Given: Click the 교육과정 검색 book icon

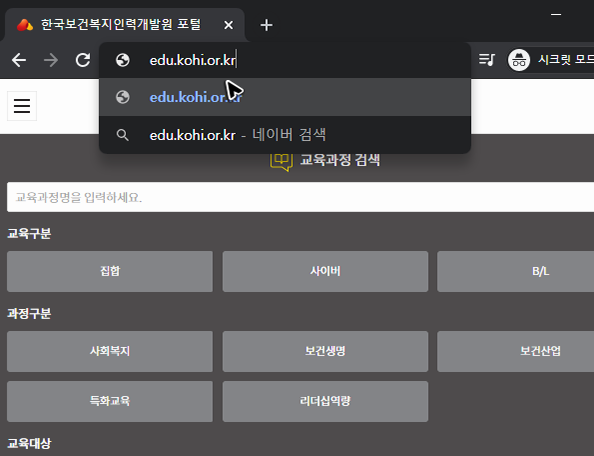Looking at the screenshot, I should tap(281, 162).
